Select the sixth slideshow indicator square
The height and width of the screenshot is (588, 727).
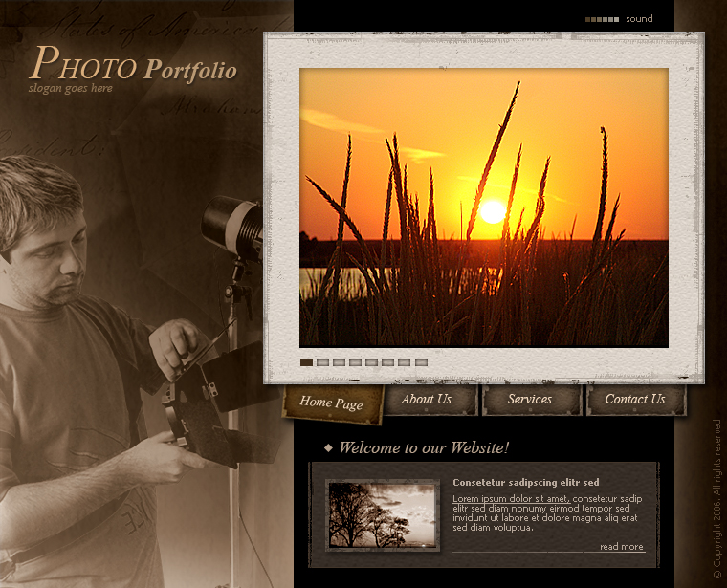point(387,362)
